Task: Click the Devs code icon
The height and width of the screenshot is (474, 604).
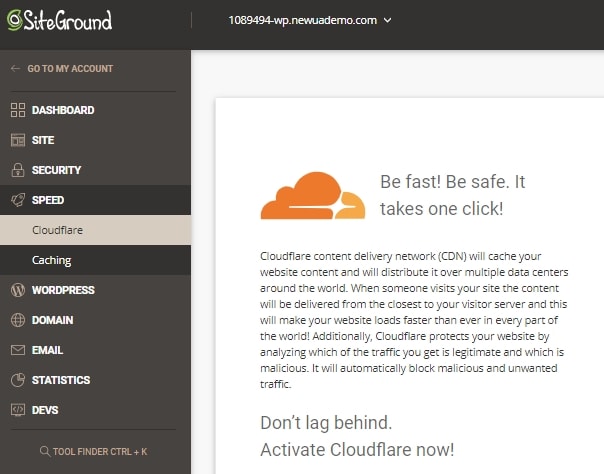Action: click(x=18, y=410)
